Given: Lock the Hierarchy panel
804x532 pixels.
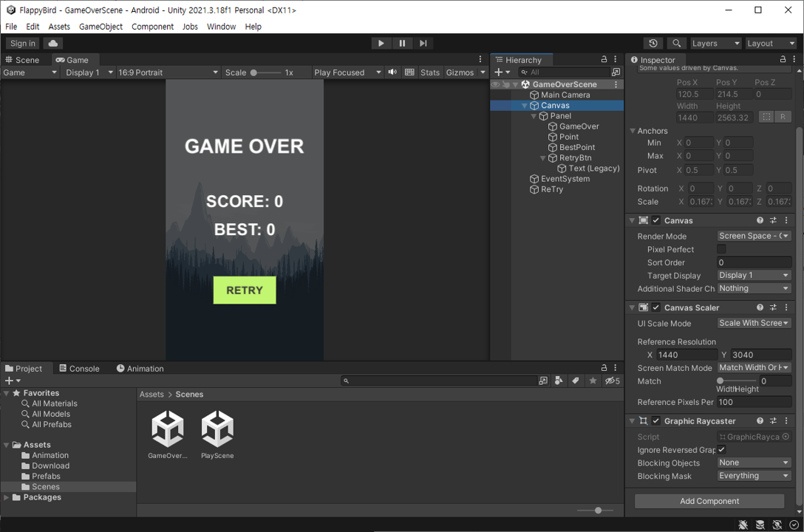Looking at the screenshot, I should click(x=604, y=59).
